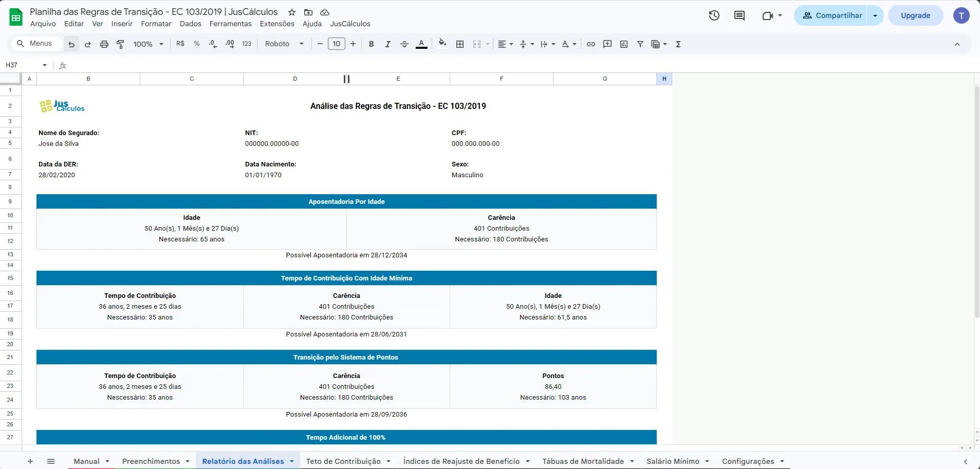Open the zoom 100% dropdown
The width and height of the screenshot is (980, 469).
pyautogui.click(x=149, y=44)
